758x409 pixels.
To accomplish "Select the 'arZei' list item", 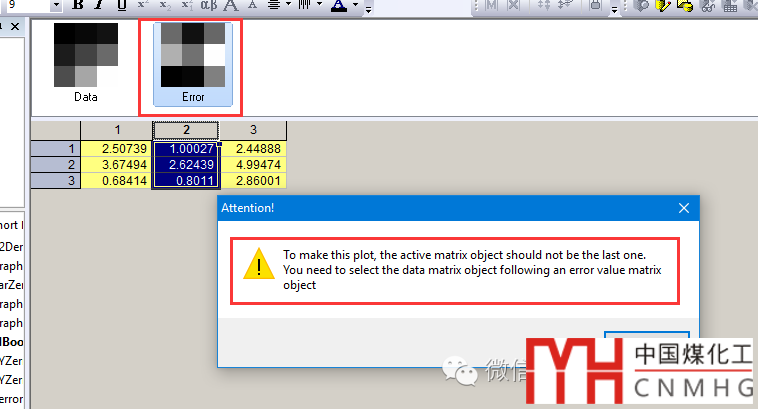I will pos(12,285).
